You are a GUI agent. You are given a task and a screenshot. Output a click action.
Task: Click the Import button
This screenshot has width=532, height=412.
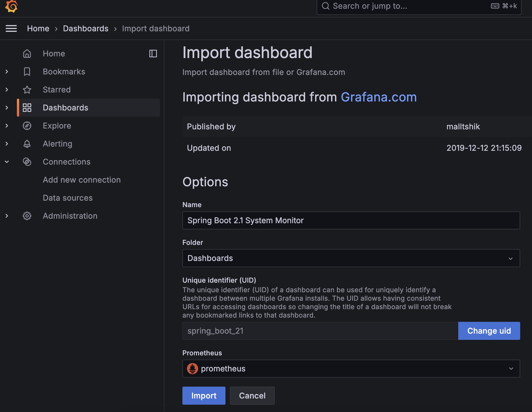204,396
